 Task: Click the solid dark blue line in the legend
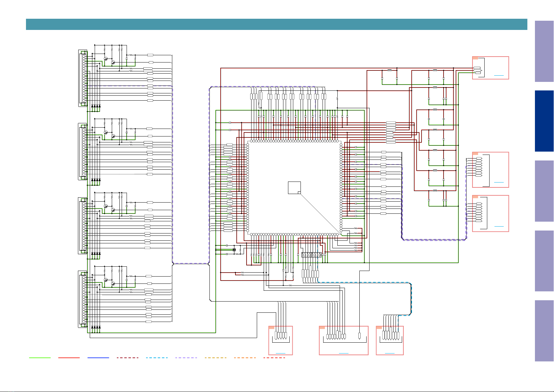tap(98, 358)
